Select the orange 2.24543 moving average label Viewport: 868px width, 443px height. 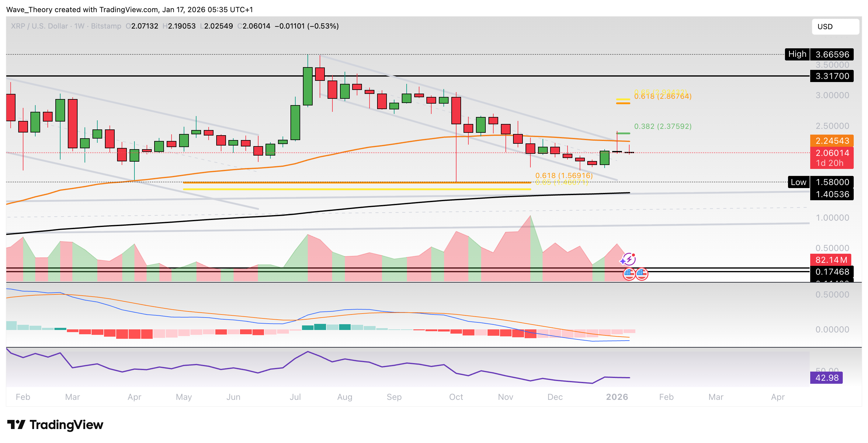coord(832,141)
